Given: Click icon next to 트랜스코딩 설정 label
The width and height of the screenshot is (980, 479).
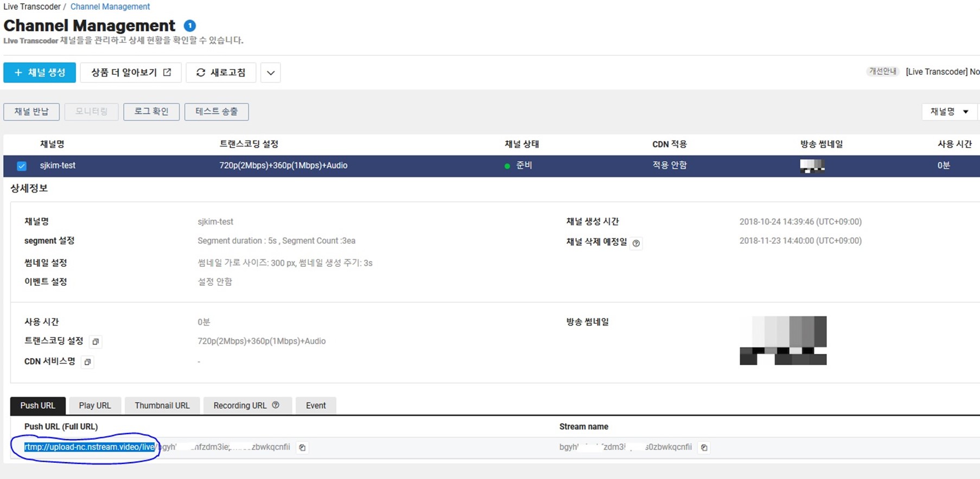Looking at the screenshot, I should tap(96, 341).
